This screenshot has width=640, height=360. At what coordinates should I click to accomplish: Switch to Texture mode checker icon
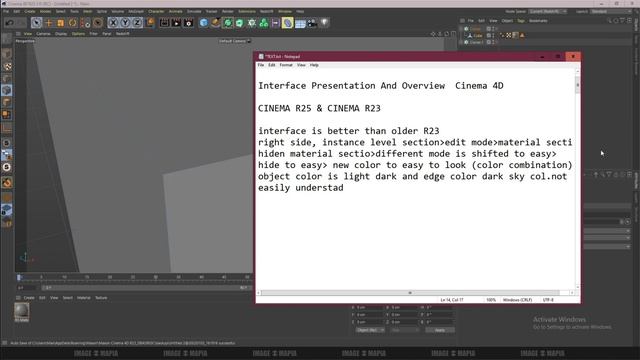click(x=7, y=67)
